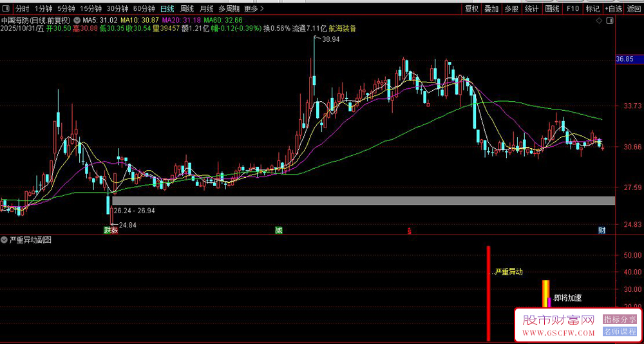644x344 pixels.
Task: Toggle the left panel icon beside 分时
Action: 7,8
